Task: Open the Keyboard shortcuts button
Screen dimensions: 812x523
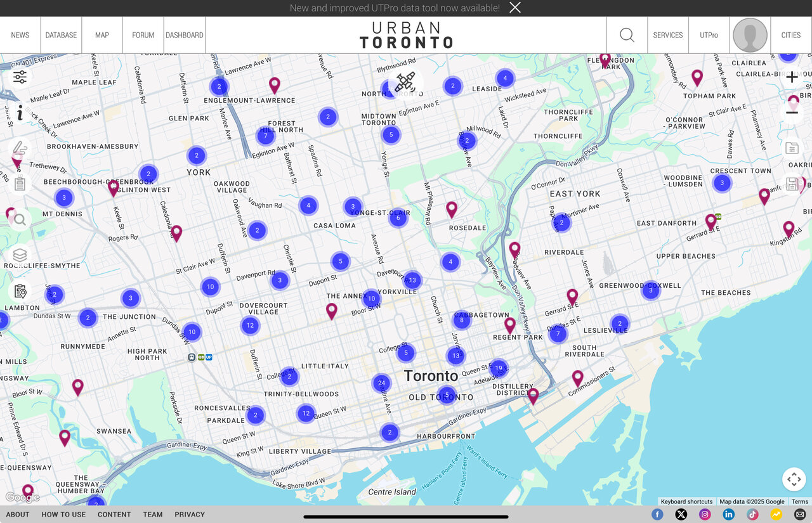Action: [x=687, y=501]
